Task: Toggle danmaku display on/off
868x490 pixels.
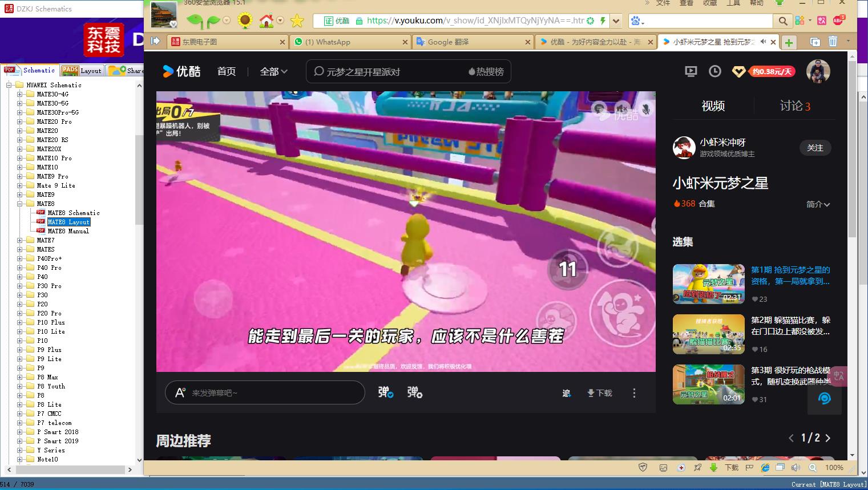Action: coord(386,392)
